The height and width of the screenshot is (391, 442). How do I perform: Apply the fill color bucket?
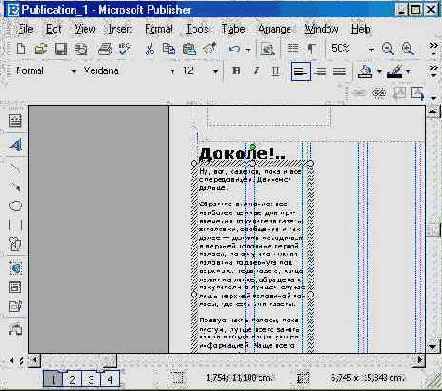coord(365,71)
